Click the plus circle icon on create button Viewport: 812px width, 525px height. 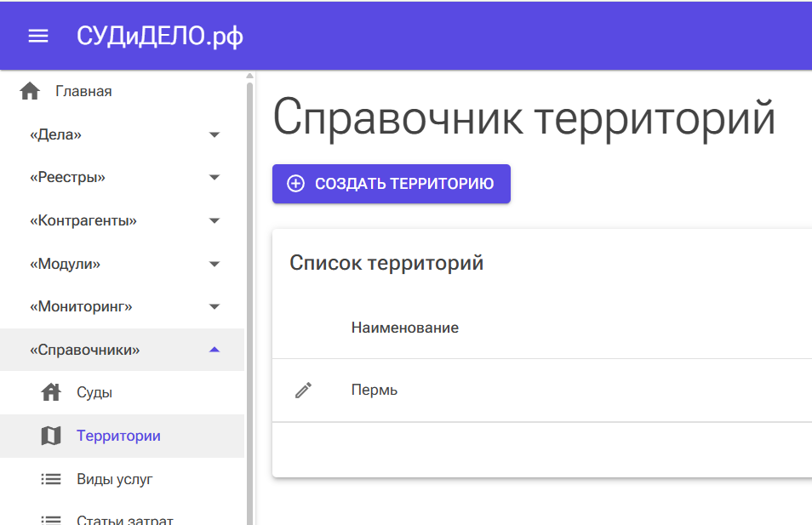295,184
